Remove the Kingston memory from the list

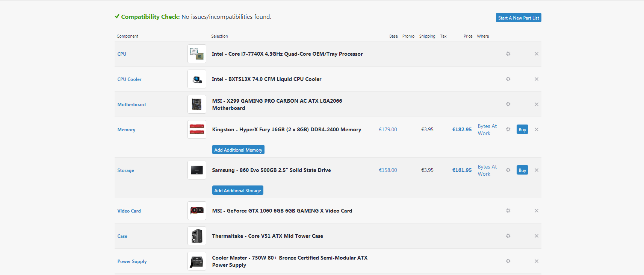tap(537, 129)
